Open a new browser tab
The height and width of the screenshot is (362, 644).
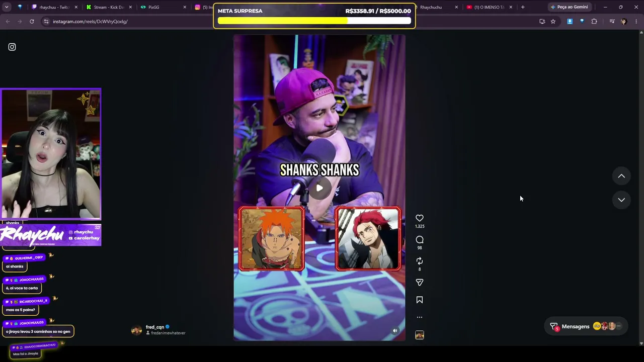[523, 7]
